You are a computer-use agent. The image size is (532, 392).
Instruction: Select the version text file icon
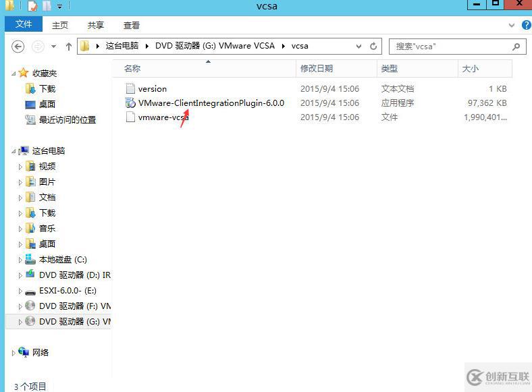[130, 88]
